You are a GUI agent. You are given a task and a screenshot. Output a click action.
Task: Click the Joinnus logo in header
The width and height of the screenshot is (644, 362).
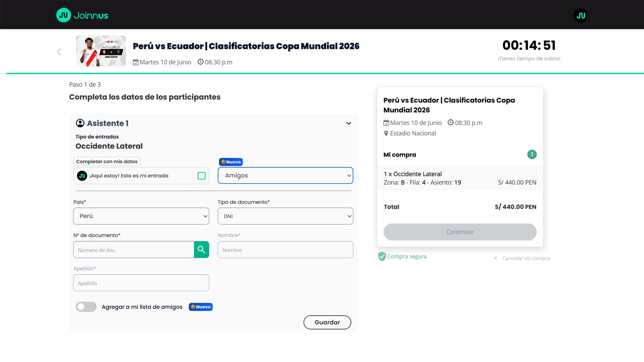pyautogui.click(x=82, y=15)
